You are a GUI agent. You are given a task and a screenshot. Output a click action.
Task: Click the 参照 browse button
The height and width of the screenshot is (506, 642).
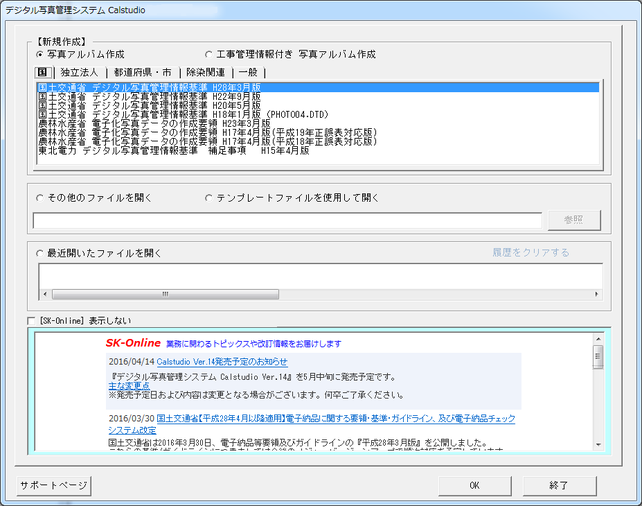574,220
